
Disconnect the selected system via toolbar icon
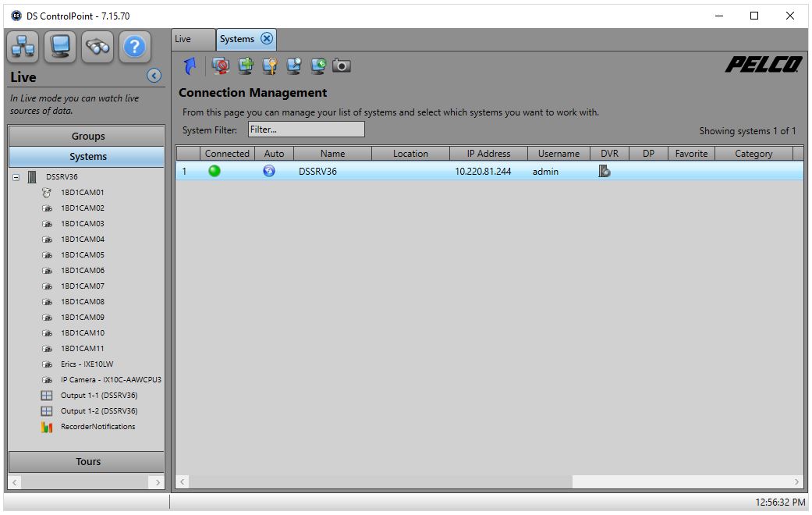219,66
